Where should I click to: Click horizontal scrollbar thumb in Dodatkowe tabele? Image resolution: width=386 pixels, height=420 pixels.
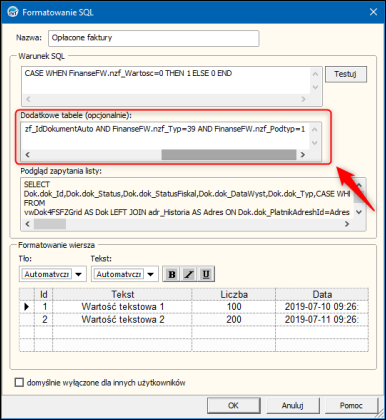pos(229,155)
